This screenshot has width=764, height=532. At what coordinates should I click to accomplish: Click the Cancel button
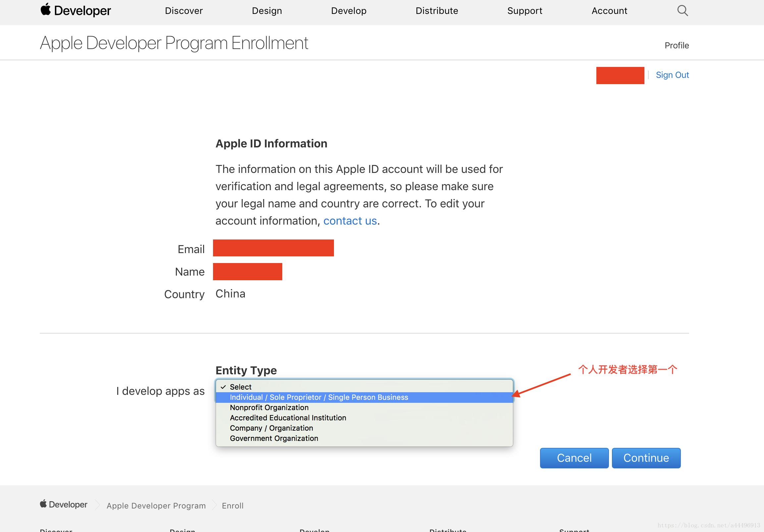[573, 458]
